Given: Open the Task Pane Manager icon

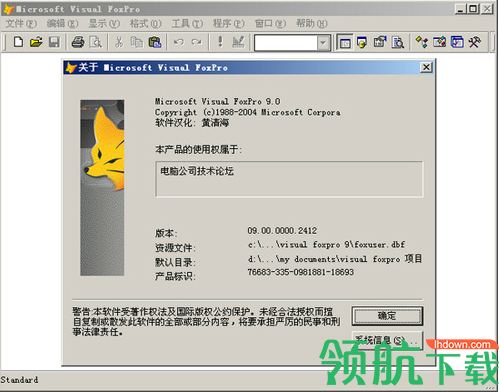Looking at the screenshot, I should coord(457,42).
